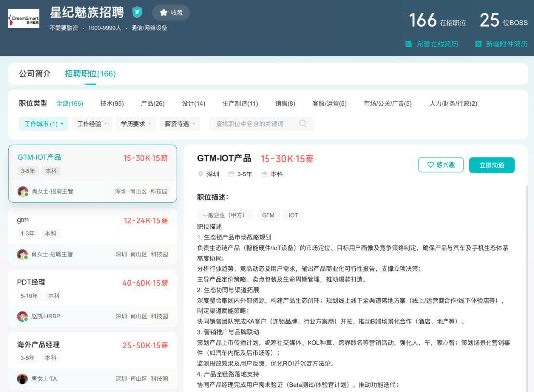The image size is (534, 392).
Task: Expand the 工作城市 dropdown
Action: click(x=44, y=124)
